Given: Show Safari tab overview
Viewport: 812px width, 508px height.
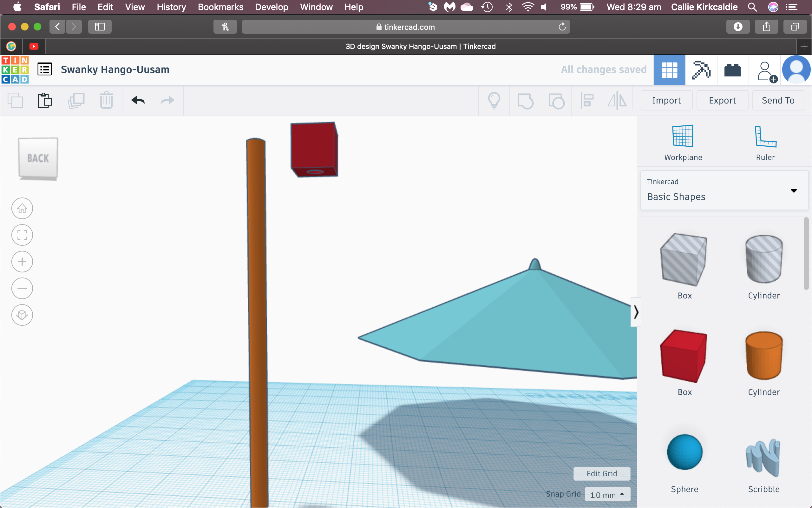Looking at the screenshot, I should [795, 27].
